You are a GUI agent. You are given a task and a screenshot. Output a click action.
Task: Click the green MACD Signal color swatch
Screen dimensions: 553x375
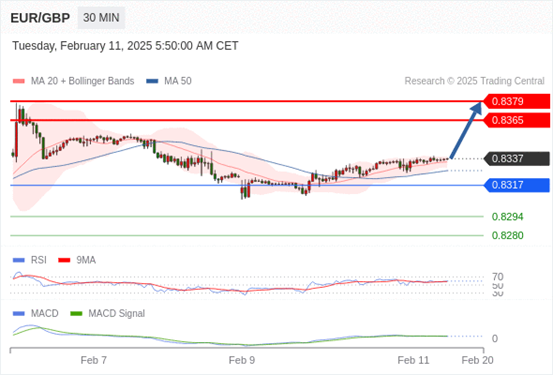(77, 313)
